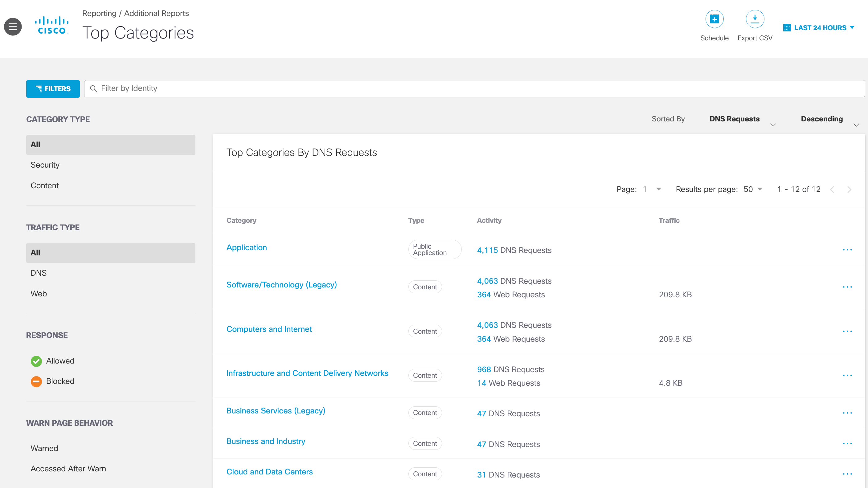The width and height of the screenshot is (868, 488).
Task: Open the Application category link
Action: pyautogui.click(x=246, y=247)
